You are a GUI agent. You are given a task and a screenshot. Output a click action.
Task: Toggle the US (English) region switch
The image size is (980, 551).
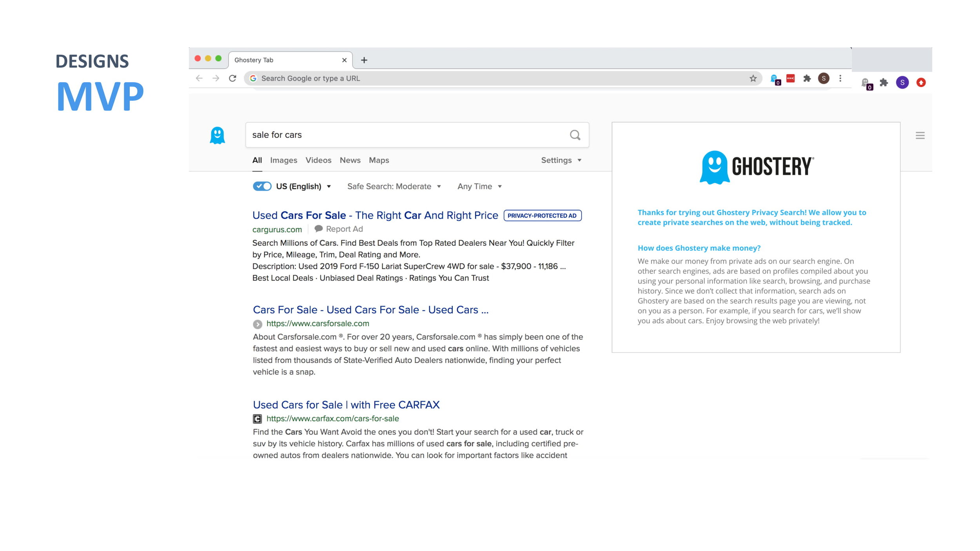pos(262,186)
